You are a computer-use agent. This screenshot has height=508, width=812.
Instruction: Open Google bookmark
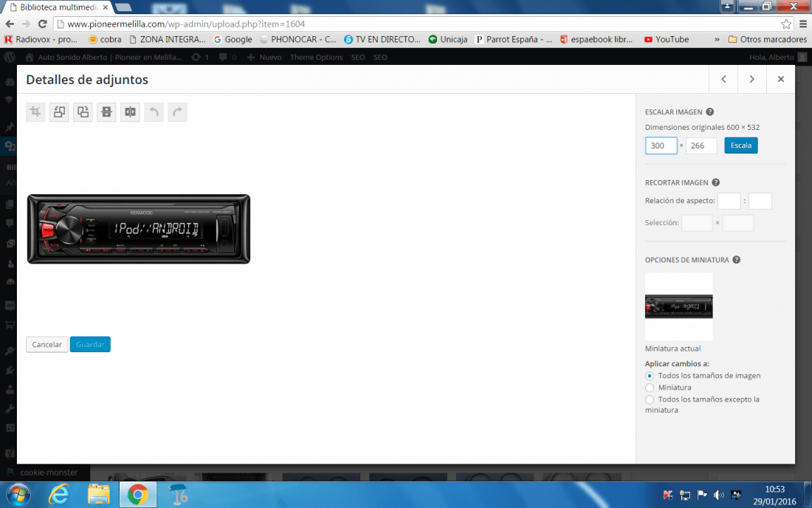[x=233, y=39]
